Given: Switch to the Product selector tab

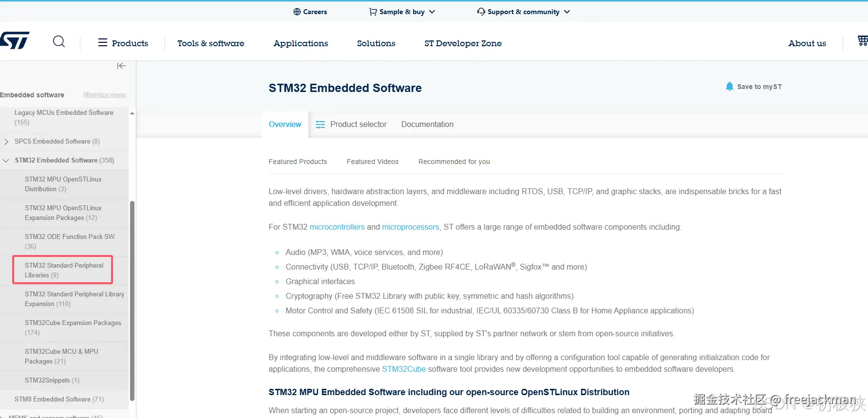Looking at the screenshot, I should point(351,125).
